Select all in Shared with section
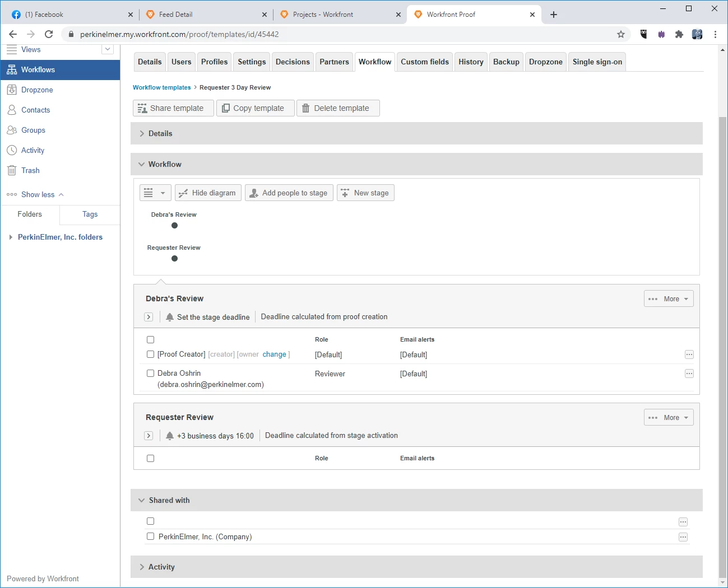Screen dimensions: 728x588 [150, 521]
